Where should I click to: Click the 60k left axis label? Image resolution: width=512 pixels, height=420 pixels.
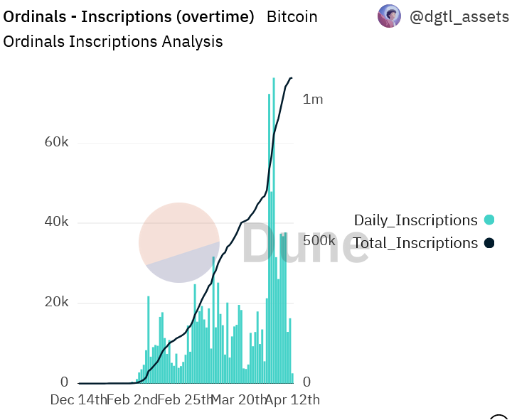(55, 142)
